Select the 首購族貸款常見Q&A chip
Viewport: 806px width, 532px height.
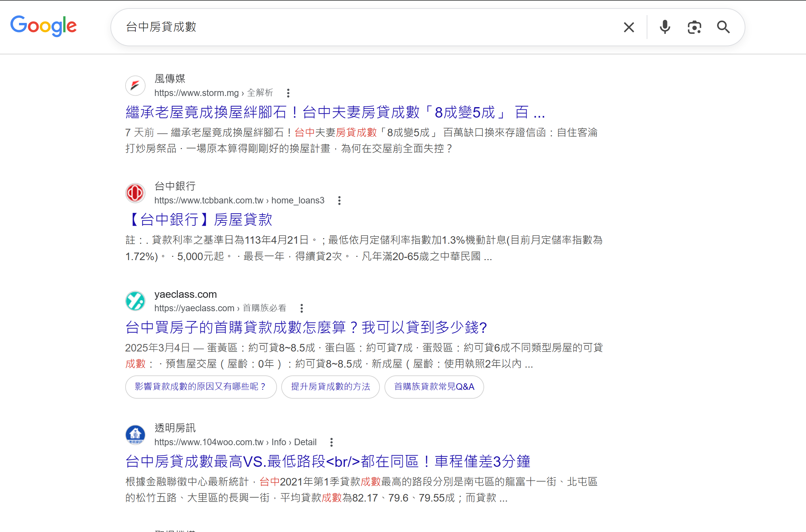[434, 387]
